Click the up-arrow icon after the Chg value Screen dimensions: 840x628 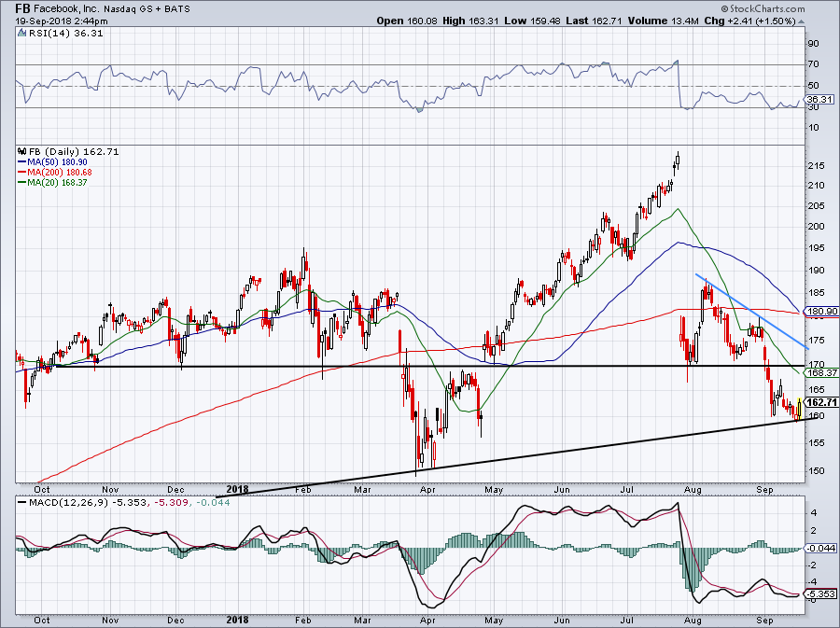(802, 21)
